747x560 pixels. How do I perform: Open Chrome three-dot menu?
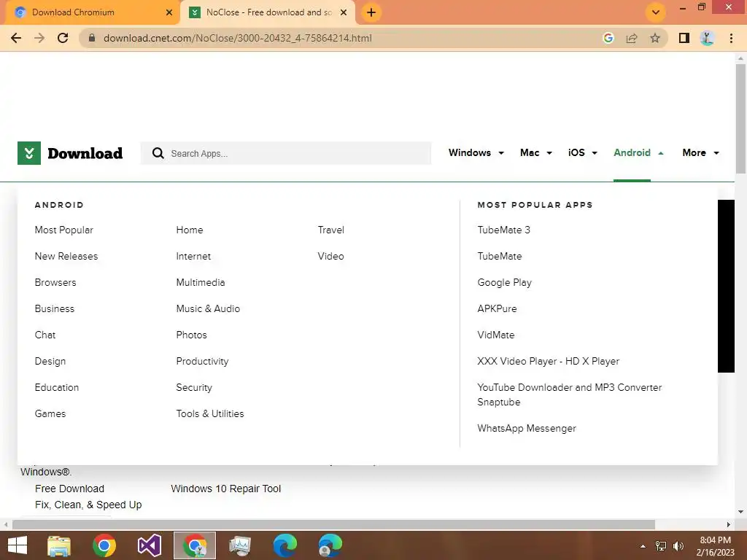click(731, 38)
